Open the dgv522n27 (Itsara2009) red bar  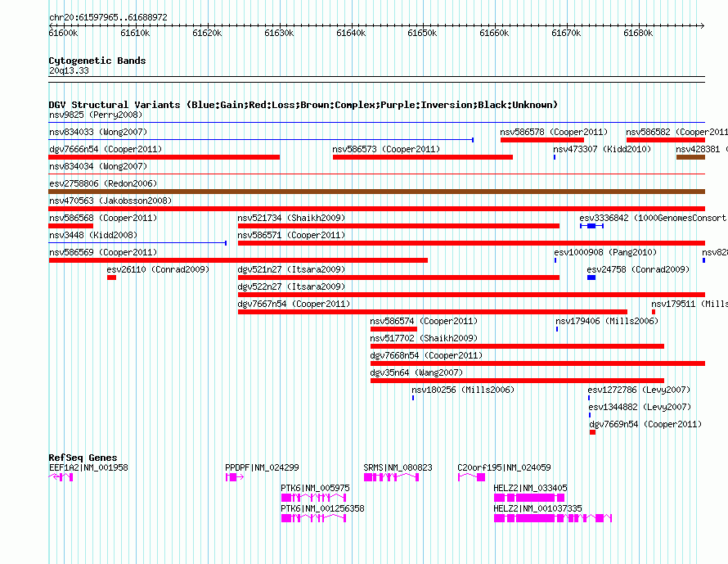471,295
